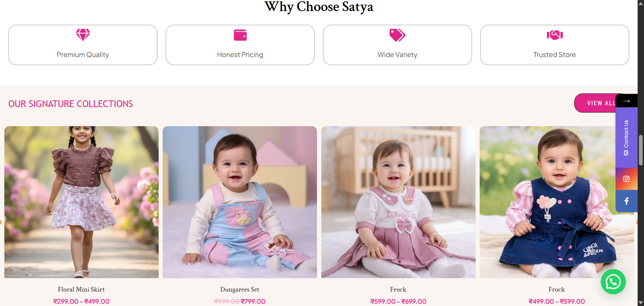This screenshot has height=306, width=644.
Task: Click the scrollbar down arrow
Action: (x=641, y=303)
